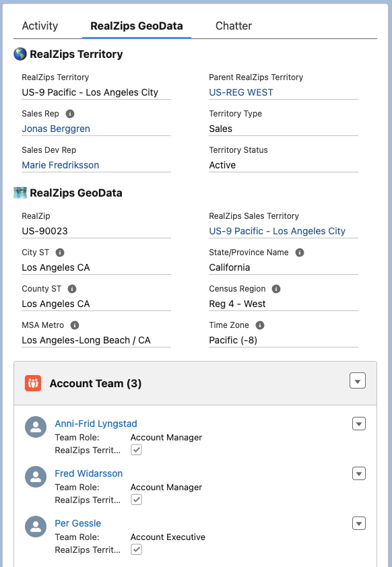392x567 pixels.
Task: Click the map icon beside RealZips GeoData heading
Action: click(x=20, y=193)
